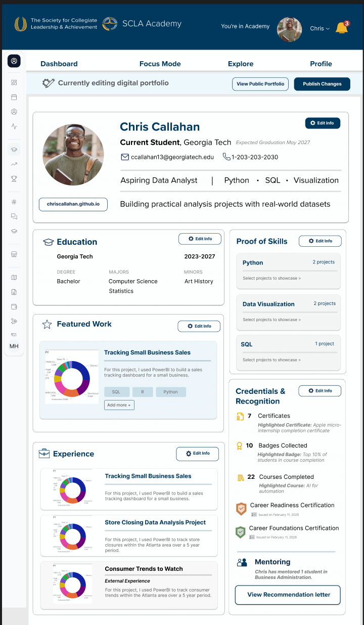Open the map icon in sidebar
The height and width of the screenshot is (625, 364).
coord(14,278)
